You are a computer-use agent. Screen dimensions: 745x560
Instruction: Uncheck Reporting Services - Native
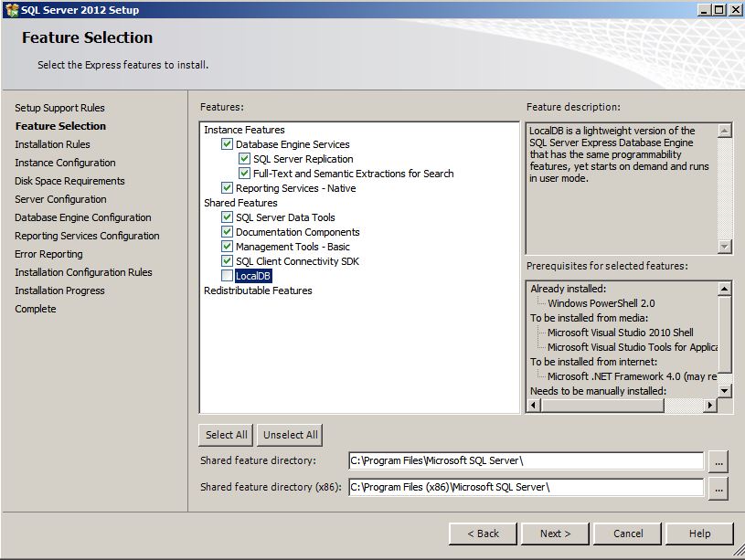pyautogui.click(x=227, y=188)
